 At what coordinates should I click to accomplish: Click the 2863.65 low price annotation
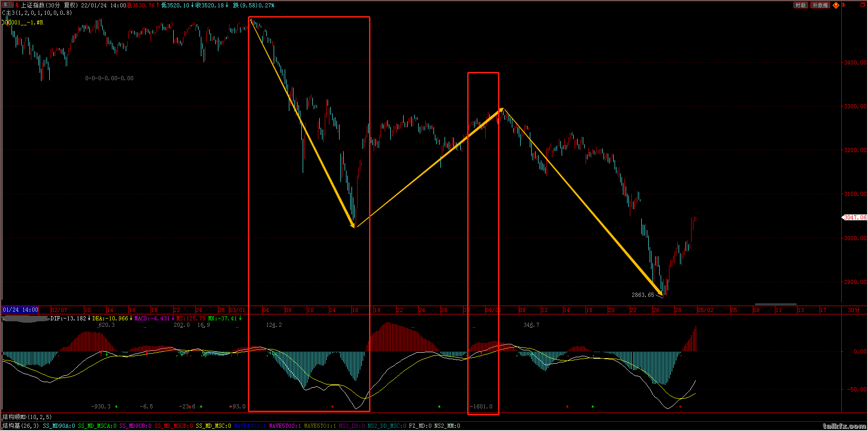point(643,295)
